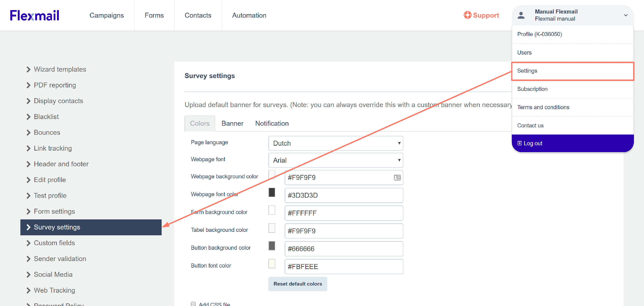The image size is (644, 306).
Task: Click Reset default colors button
Action: pos(298,284)
